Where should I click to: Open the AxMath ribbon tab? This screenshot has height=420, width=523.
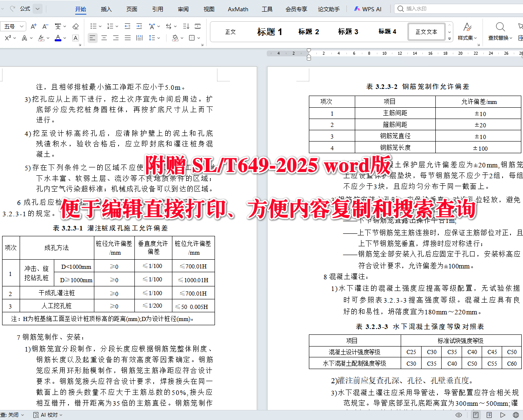(238, 9)
